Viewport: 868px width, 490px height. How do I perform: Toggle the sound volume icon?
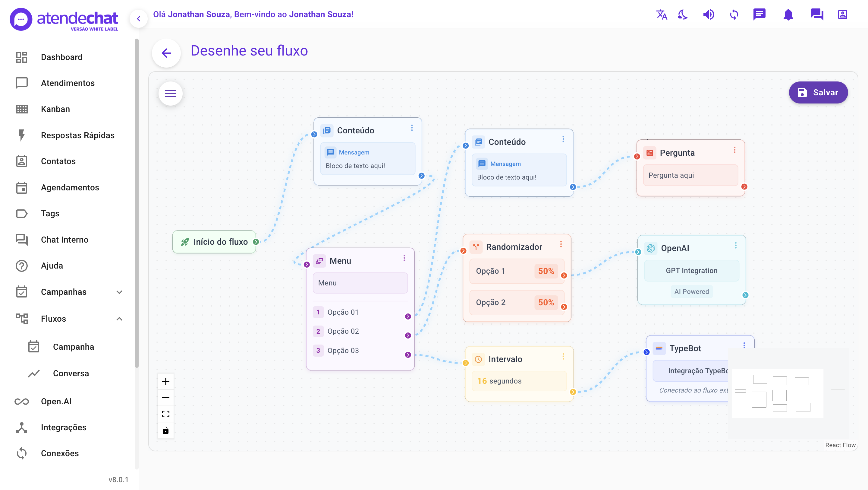point(708,14)
